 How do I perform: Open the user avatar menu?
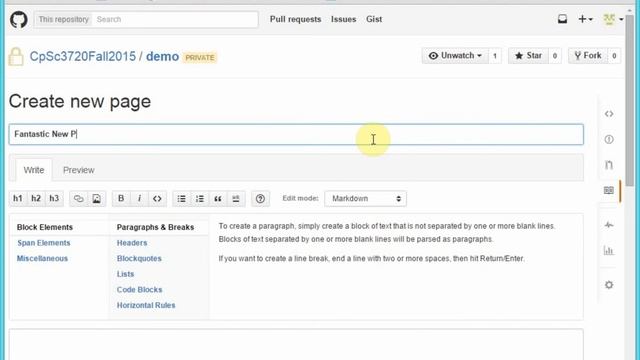coord(613,19)
